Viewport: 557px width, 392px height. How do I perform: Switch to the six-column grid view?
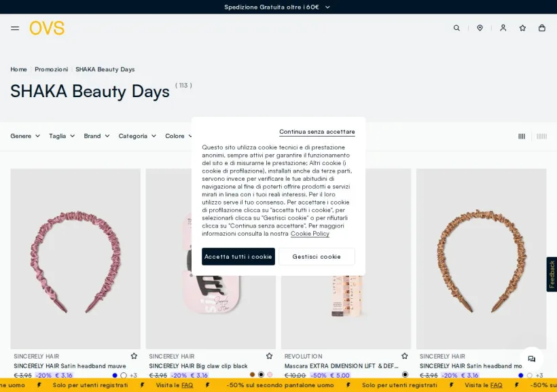click(x=541, y=136)
